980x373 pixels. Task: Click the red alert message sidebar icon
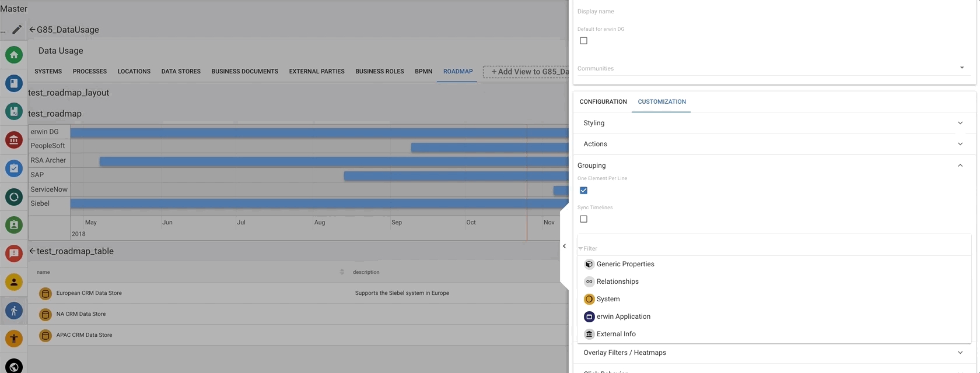[x=14, y=254]
